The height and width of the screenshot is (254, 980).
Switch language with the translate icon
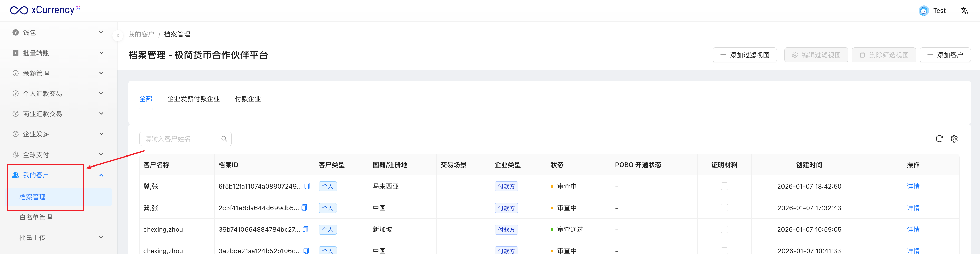pyautogui.click(x=964, y=11)
